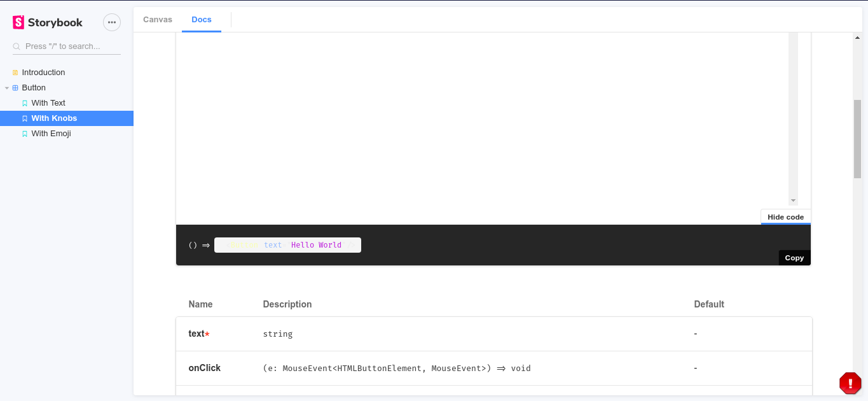
Task: Collapse the Button group in the sidebar
Action: [6, 87]
